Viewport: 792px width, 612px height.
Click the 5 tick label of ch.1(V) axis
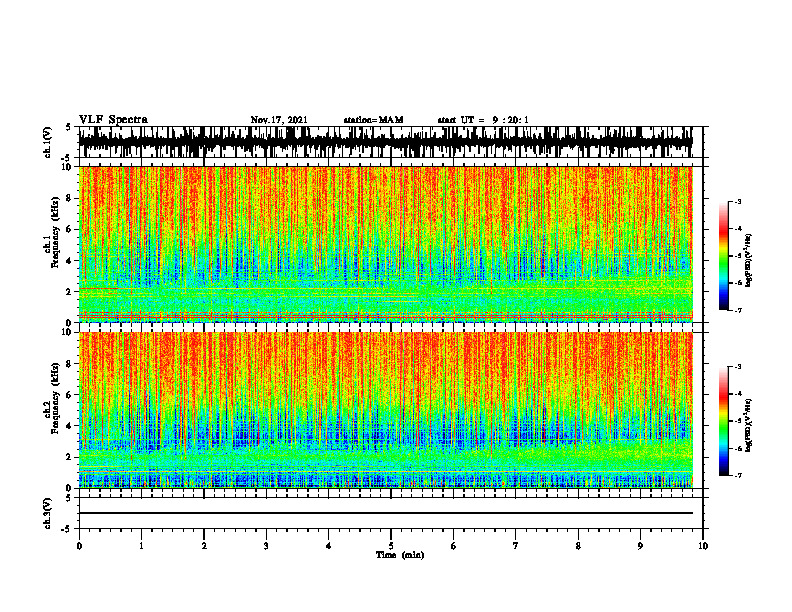(69, 127)
